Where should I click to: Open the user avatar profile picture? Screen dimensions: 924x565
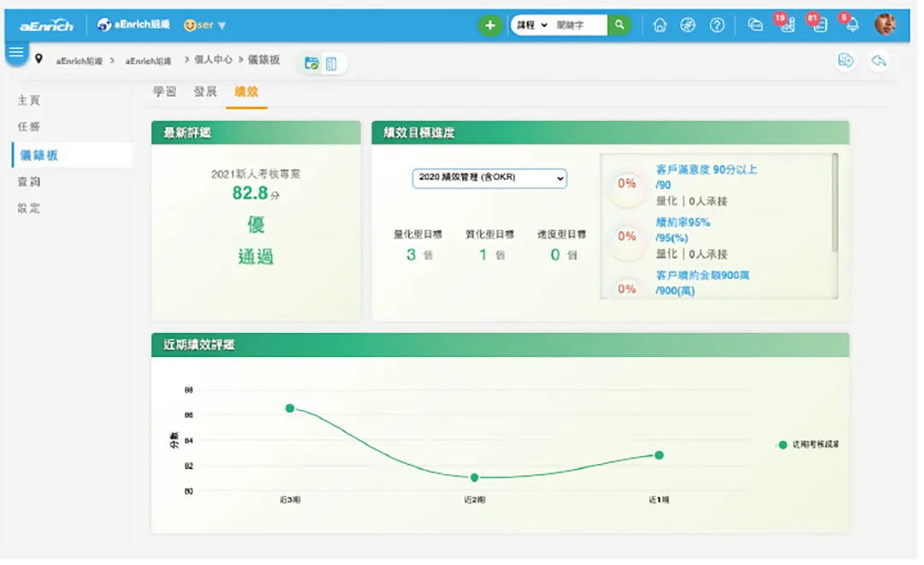pyautogui.click(x=885, y=25)
